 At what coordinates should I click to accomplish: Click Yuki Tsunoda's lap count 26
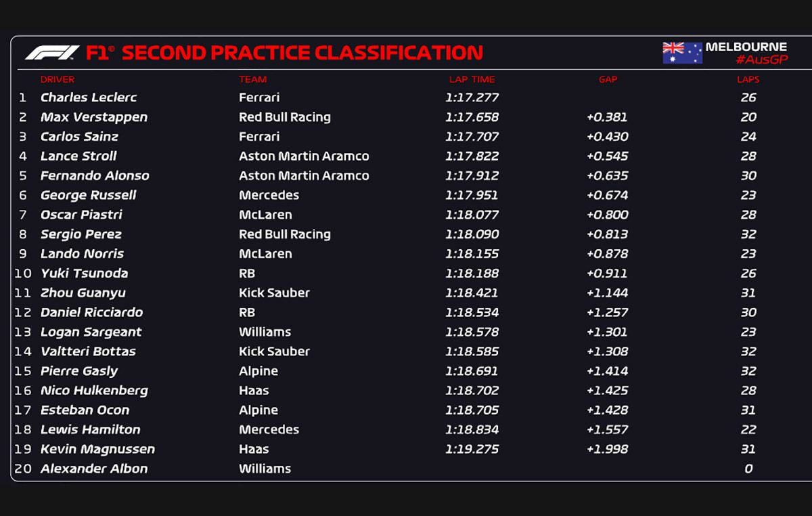pyautogui.click(x=748, y=274)
